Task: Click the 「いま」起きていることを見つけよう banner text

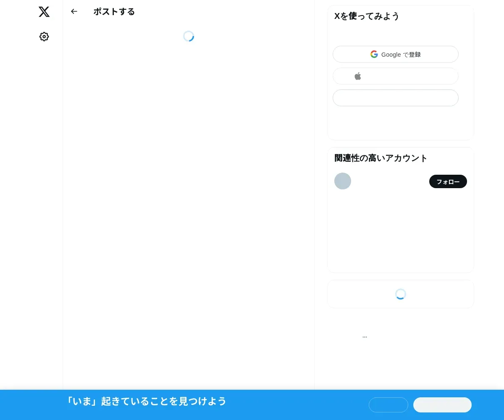Action: [x=146, y=402]
